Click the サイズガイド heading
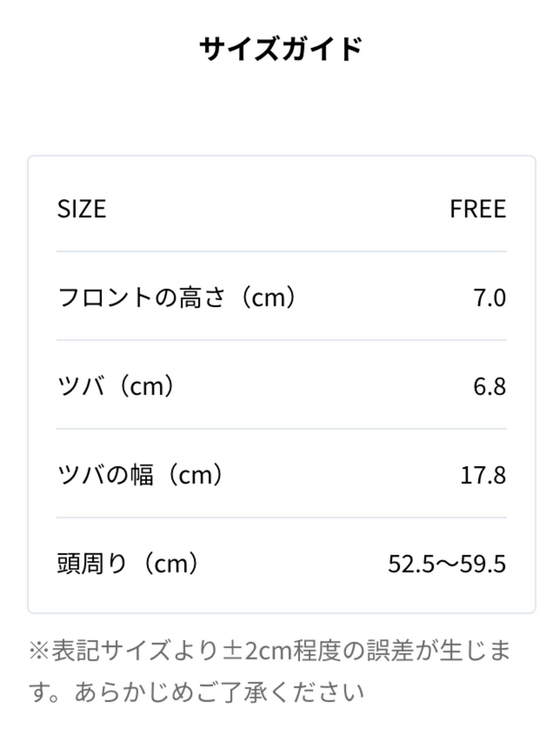The width and height of the screenshot is (560, 735). [x=281, y=49]
